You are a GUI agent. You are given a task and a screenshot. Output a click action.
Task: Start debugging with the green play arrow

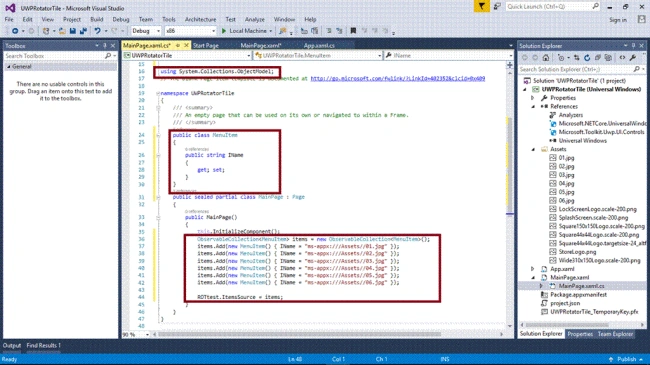224,31
